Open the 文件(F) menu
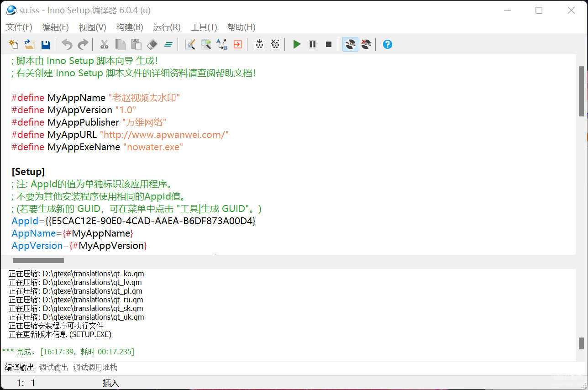The height and width of the screenshot is (390, 588). [19, 27]
